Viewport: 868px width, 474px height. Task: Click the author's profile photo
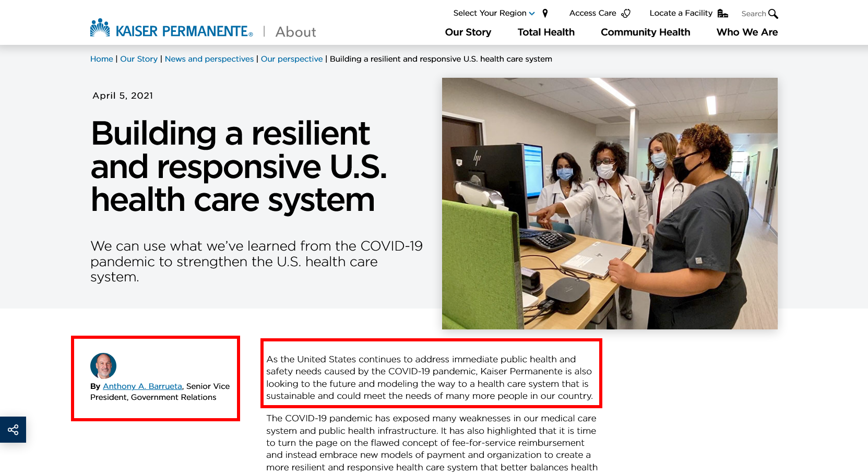pos(103,365)
